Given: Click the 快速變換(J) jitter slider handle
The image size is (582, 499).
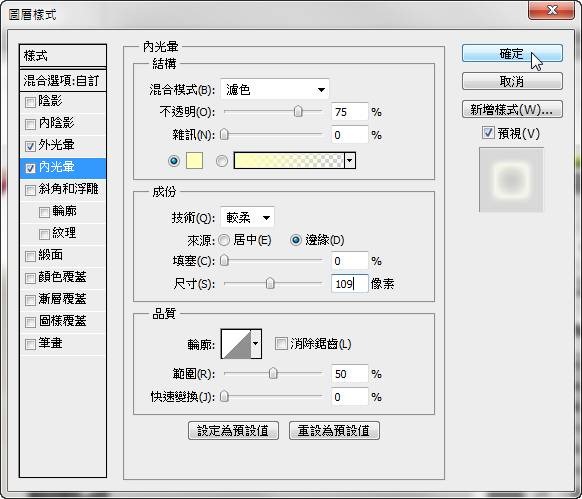Looking at the screenshot, I should click(x=224, y=396).
